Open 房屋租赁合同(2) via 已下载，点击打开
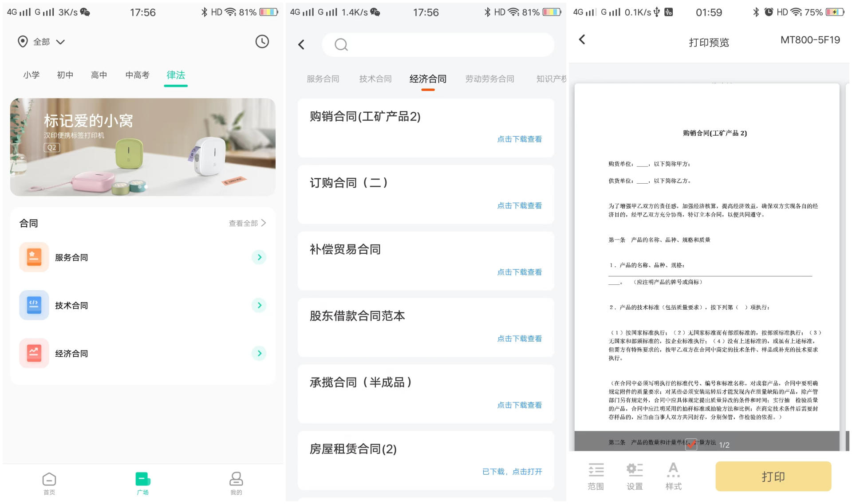 click(x=512, y=472)
